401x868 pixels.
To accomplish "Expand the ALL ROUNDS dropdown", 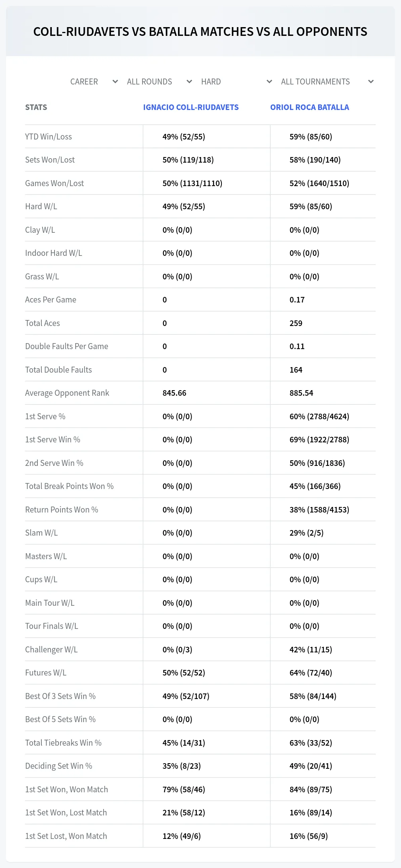I will tap(159, 82).
